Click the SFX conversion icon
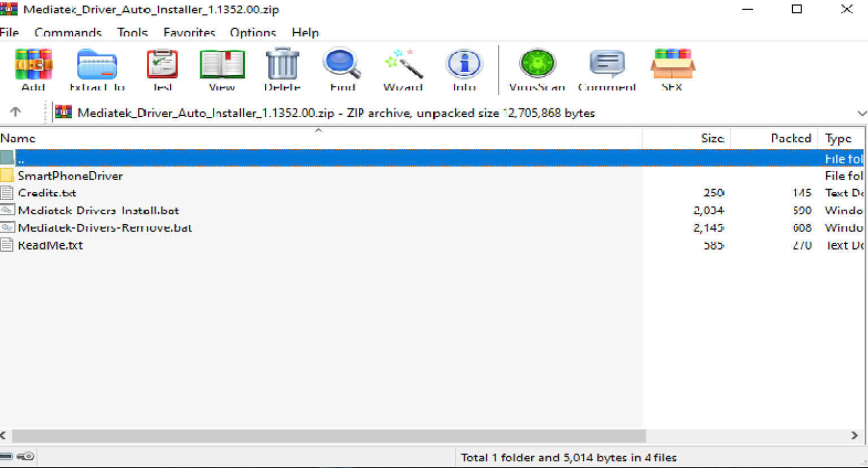The width and height of the screenshot is (868, 468). pos(672,65)
